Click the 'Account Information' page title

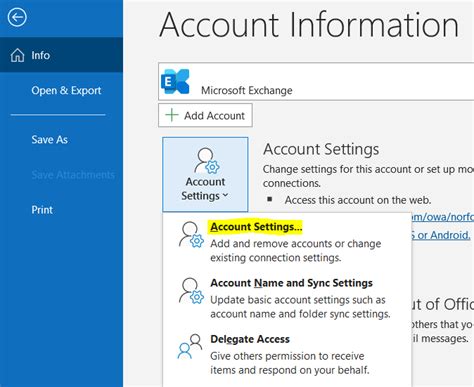pyautogui.click(x=309, y=25)
